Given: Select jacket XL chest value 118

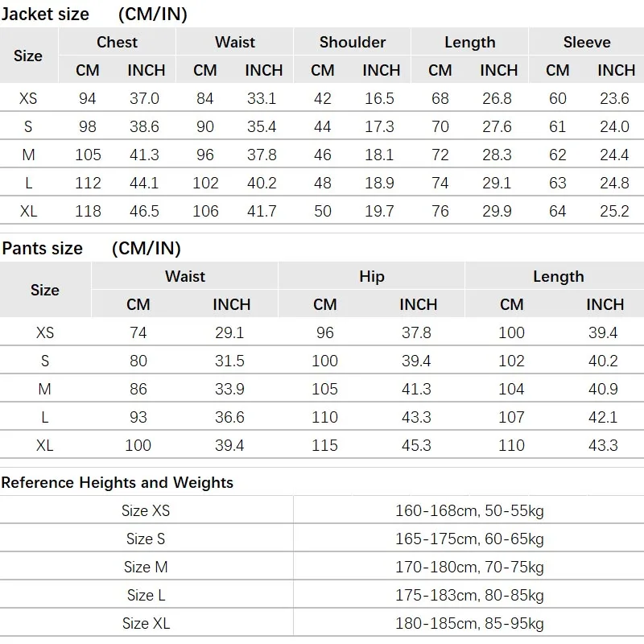Looking at the screenshot, I should coord(88,211).
